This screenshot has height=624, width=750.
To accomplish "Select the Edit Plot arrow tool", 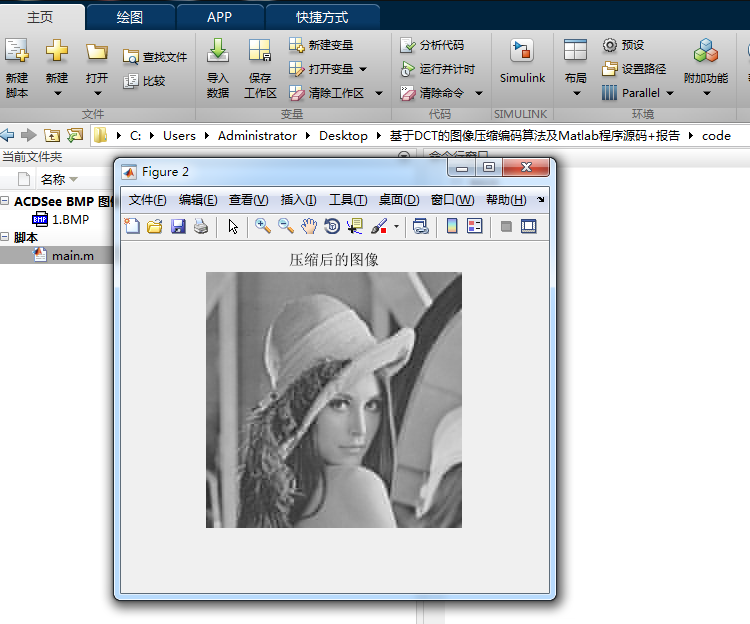I will pos(233,226).
